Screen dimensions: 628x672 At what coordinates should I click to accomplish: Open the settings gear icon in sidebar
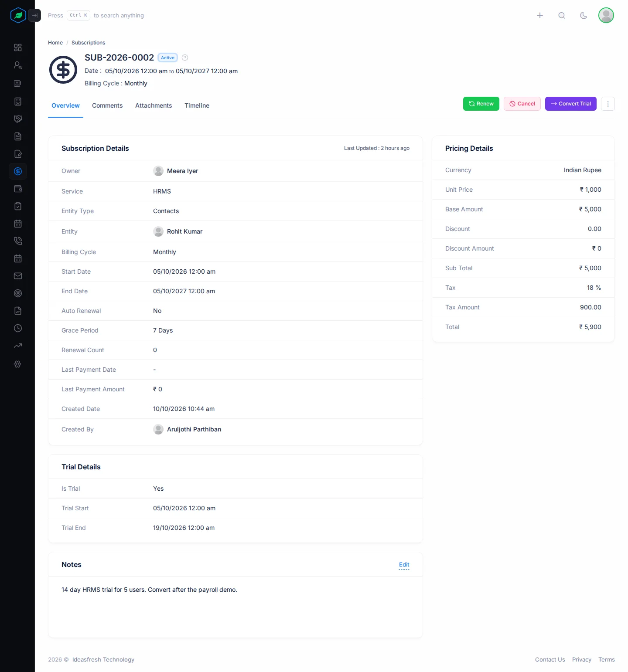[18, 364]
